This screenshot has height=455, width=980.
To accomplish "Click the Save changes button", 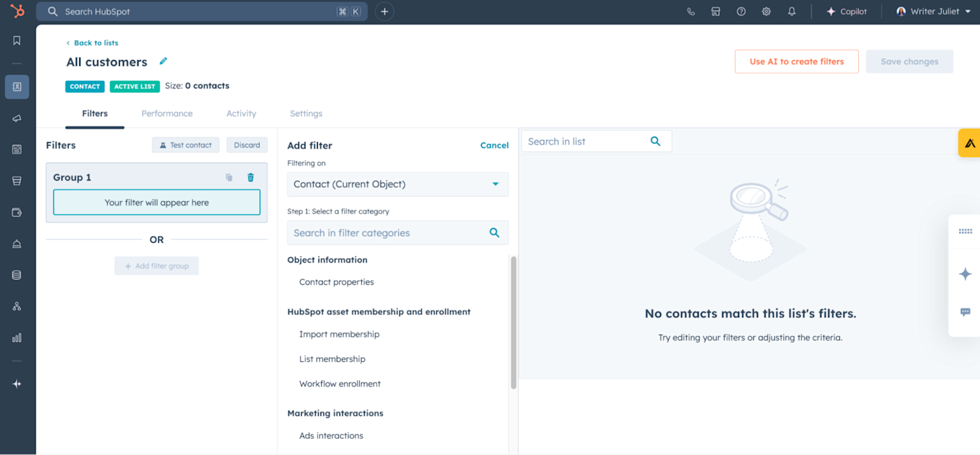I will (909, 62).
